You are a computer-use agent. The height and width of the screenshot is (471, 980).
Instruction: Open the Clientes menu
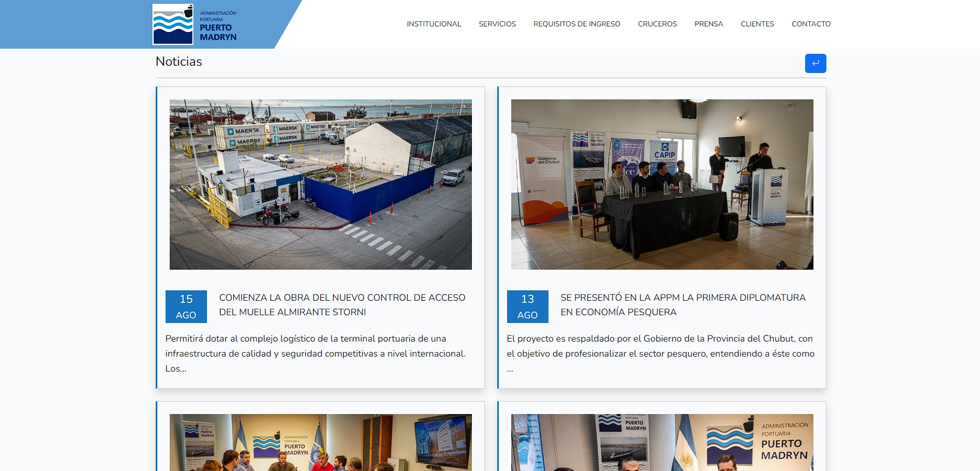(758, 24)
